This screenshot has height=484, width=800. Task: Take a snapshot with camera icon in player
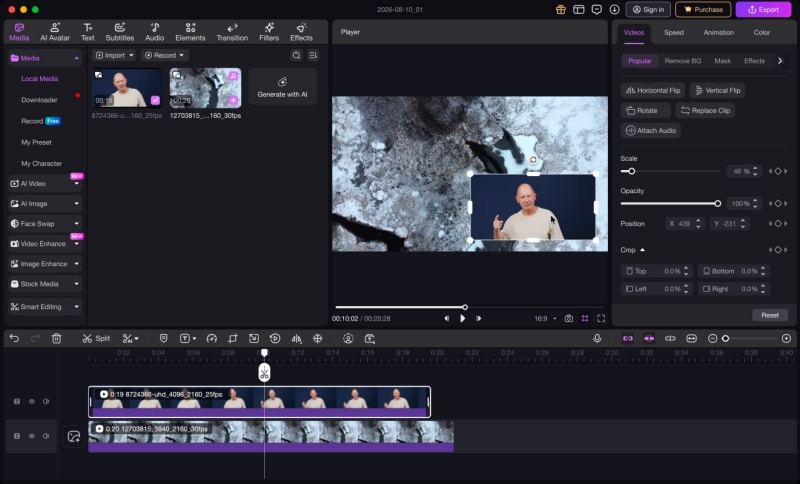click(x=568, y=318)
